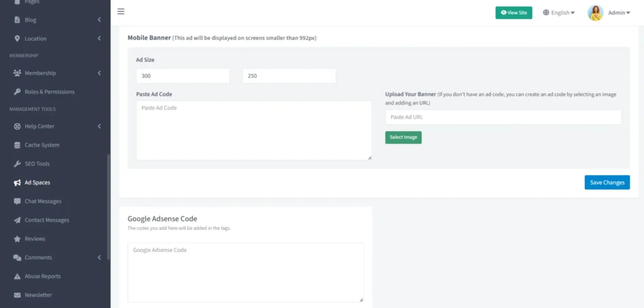Click the Ad Spaces megaphone icon
The height and width of the screenshot is (308, 644).
pyautogui.click(x=18, y=183)
